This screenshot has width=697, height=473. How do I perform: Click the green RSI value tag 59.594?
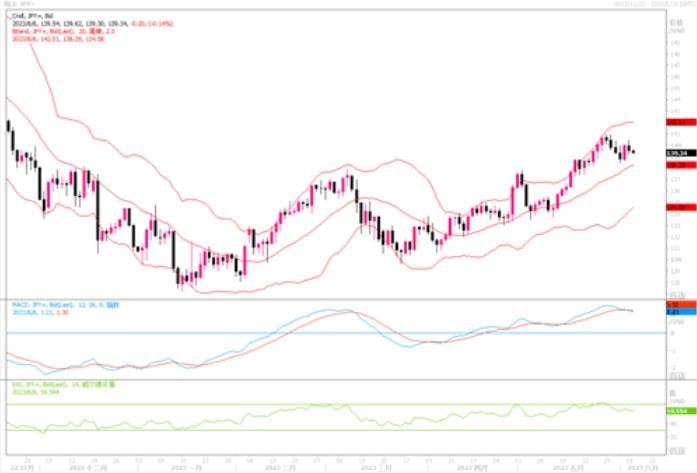coord(674,411)
